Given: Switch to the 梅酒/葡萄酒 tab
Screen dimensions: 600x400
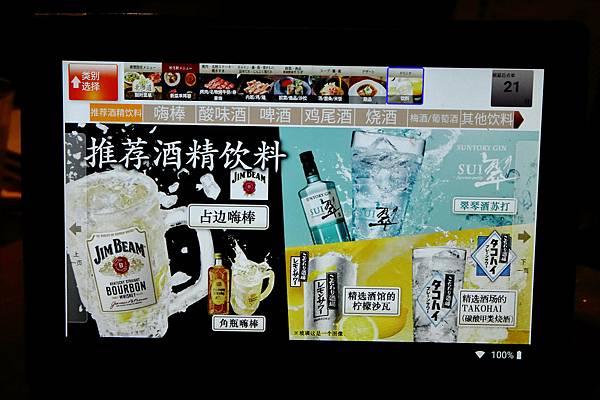Looking at the screenshot, I should (x=434, y=118).
